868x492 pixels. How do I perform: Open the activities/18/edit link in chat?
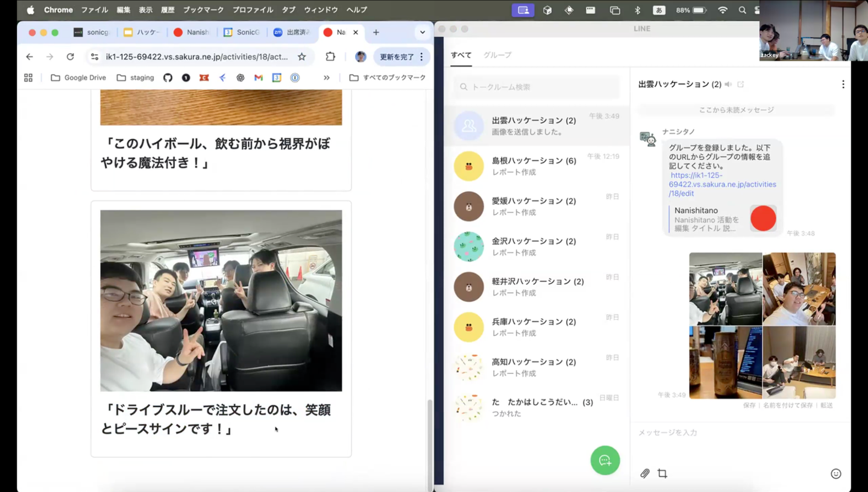click(x=723, y=184)
